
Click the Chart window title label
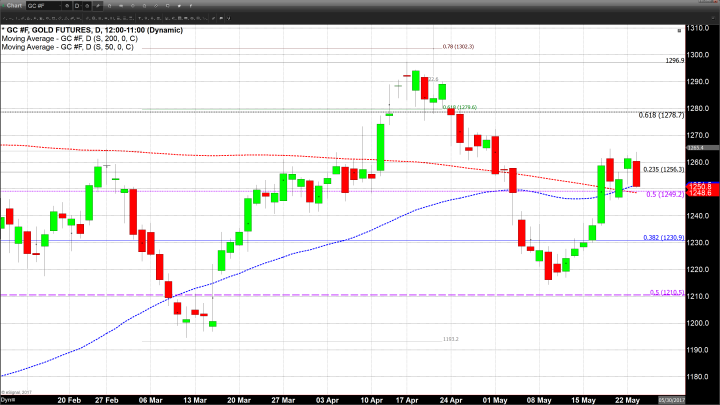point(15,6)
